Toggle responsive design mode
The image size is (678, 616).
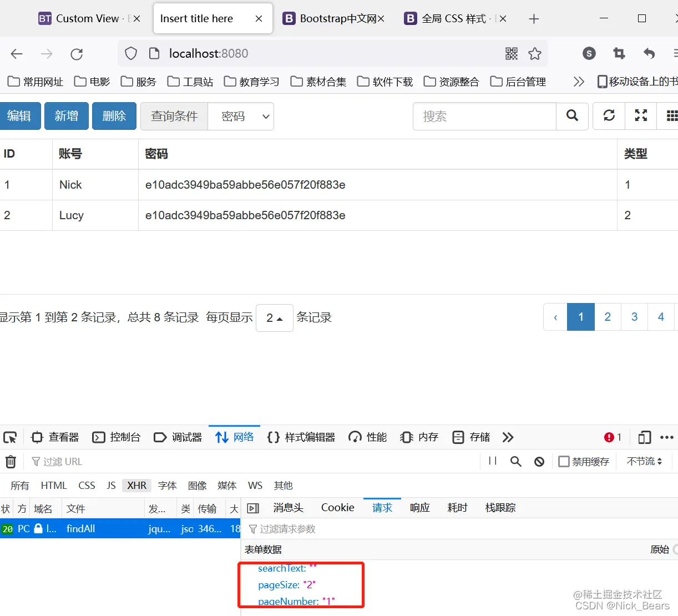(644, 437)
